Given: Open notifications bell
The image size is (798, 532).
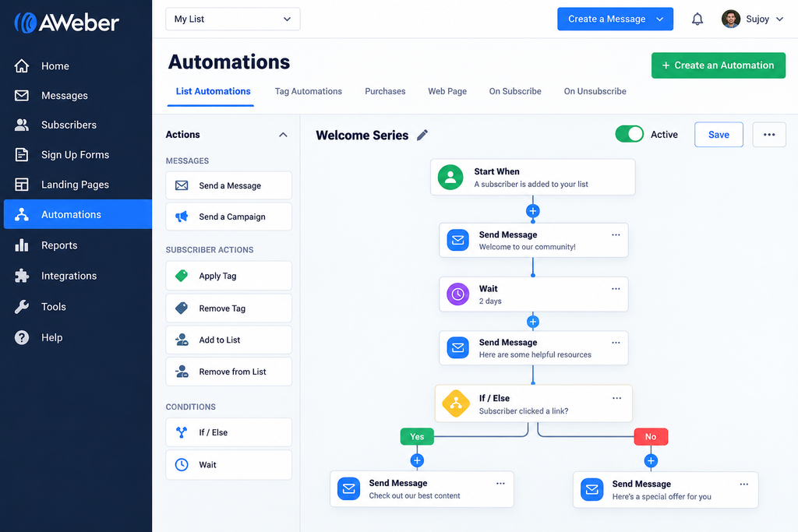Looking at the screenshot, I should pyautogui.click(x=697, y=19).
